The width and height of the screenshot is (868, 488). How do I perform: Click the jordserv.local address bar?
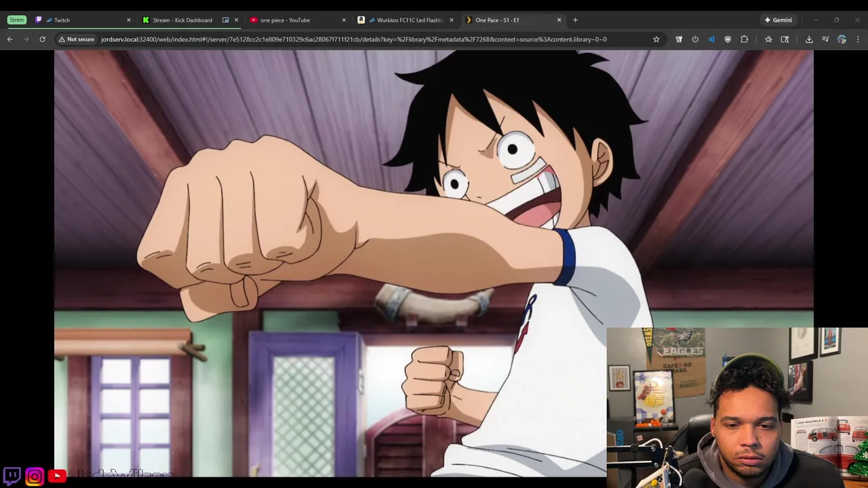(x=353, y=39)
